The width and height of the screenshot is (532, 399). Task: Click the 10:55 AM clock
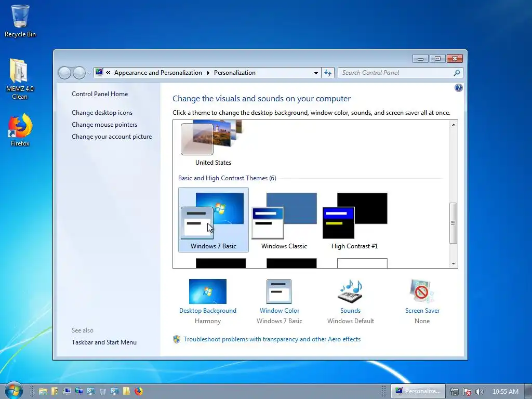(x=505, y=392)
